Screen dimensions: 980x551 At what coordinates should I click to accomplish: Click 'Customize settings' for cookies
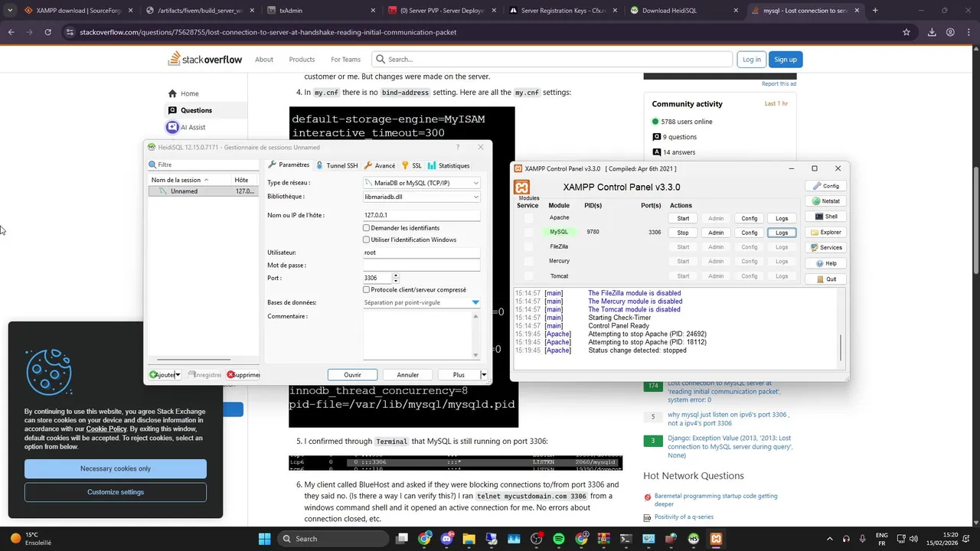point(116,492)
